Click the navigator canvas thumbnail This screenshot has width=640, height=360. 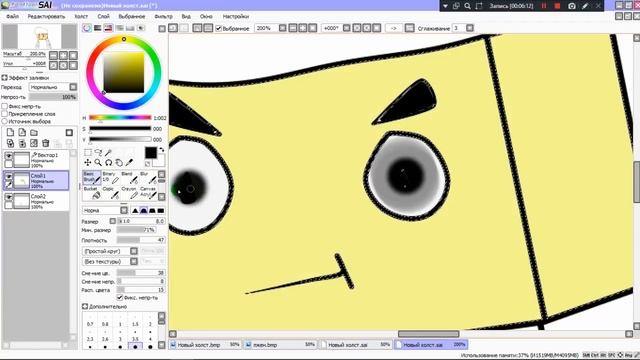click(x=40, y=37)
